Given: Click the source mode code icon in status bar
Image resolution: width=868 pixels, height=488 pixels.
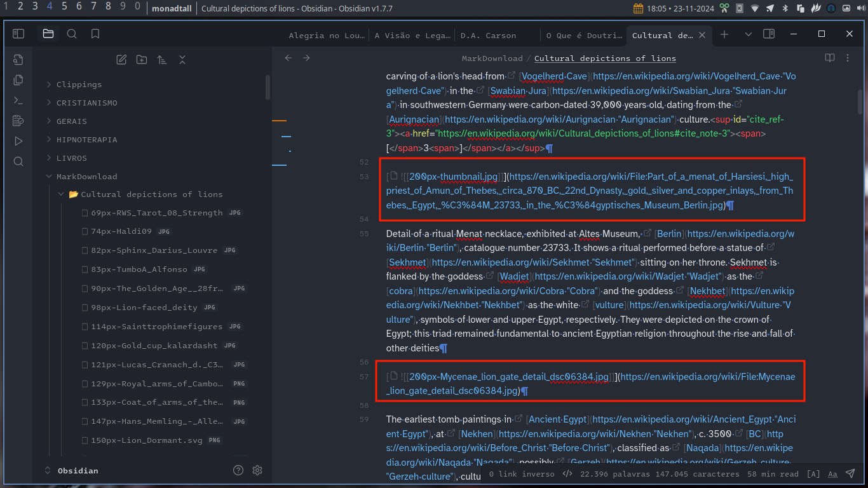Looking at the screenshot, I should coord(567,473).
